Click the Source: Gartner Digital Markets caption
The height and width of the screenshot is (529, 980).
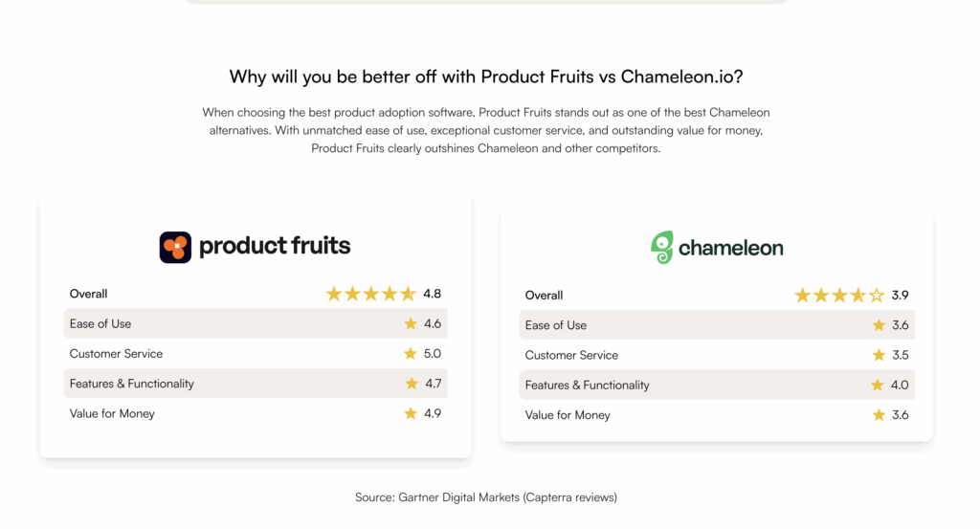click(x=486, y=497)
